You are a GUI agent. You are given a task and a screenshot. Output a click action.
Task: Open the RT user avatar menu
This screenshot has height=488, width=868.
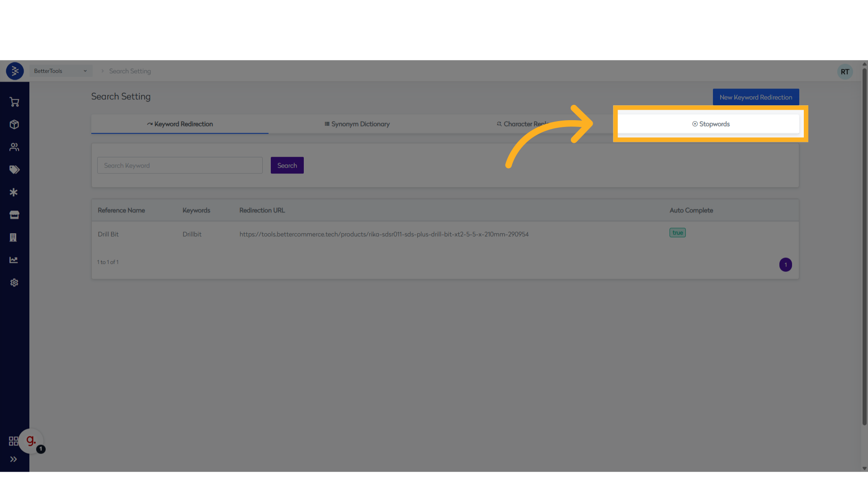tap(844, 72)
